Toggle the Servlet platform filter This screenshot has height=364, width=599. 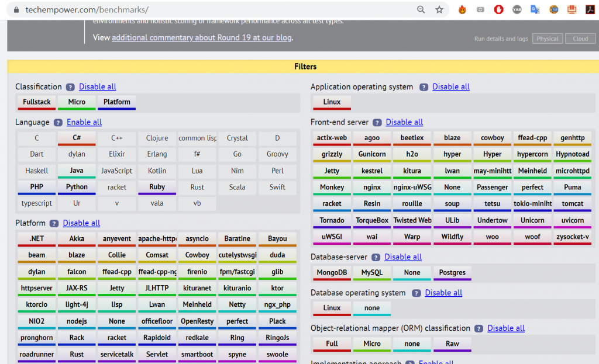coord(157,355)
